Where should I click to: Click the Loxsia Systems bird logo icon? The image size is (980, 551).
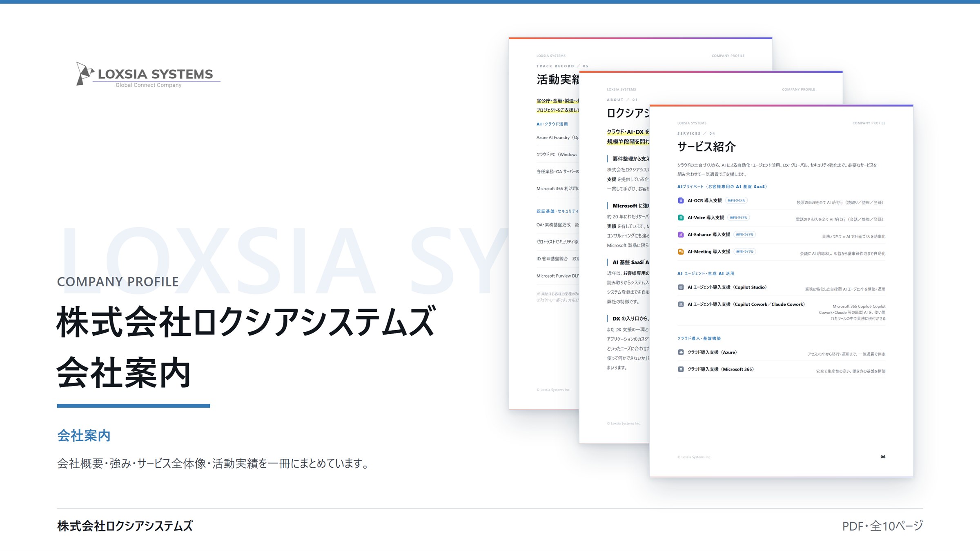[85, 73]
